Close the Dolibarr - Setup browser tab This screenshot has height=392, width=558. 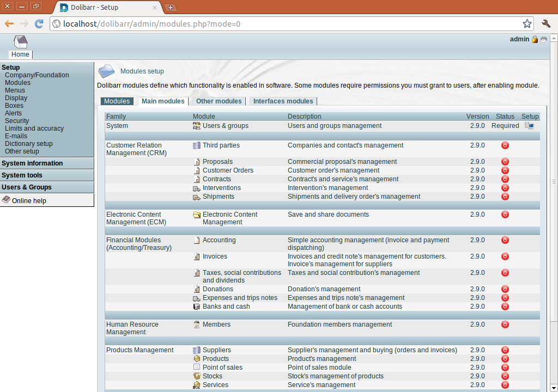pyautogui.click(x=154, y=8)
